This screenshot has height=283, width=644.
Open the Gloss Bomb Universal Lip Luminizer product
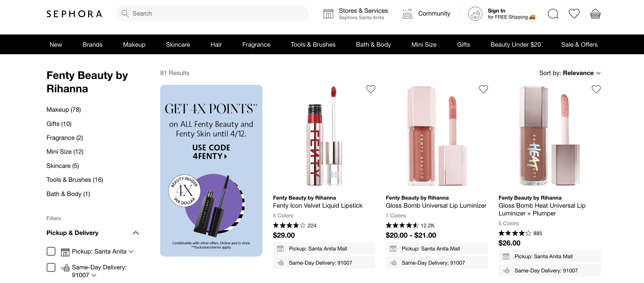pyautogui.click(x=436, y=205)
